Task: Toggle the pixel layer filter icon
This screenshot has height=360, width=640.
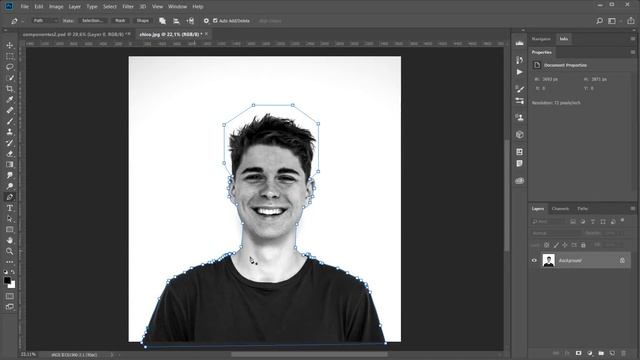Action: pyautogui.click(x=573, y=222)
